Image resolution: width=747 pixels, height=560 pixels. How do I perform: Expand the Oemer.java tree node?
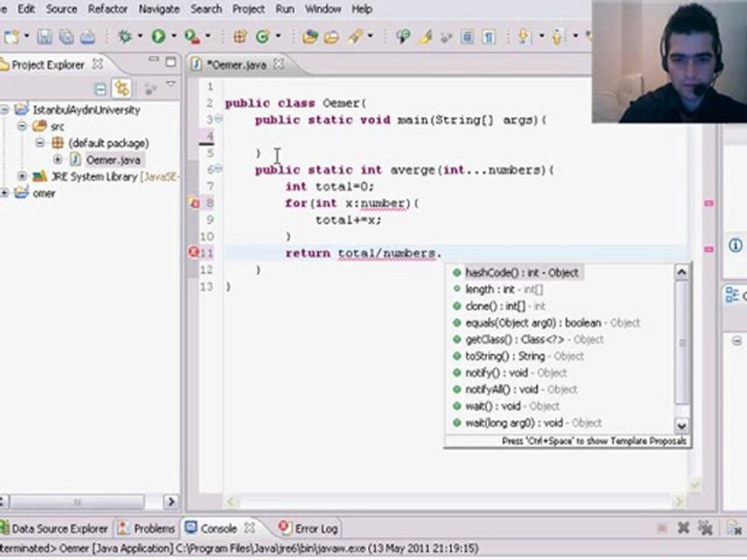pos(58,159)
